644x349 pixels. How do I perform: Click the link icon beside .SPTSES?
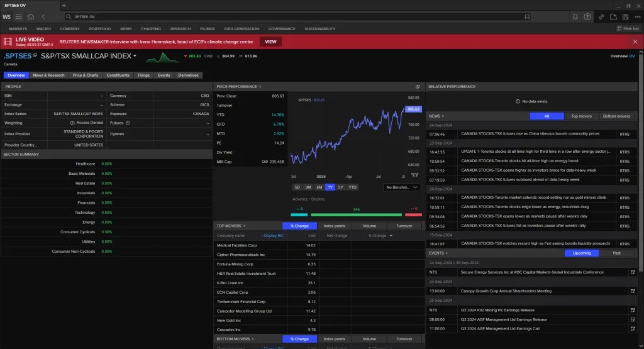point(35,55)
